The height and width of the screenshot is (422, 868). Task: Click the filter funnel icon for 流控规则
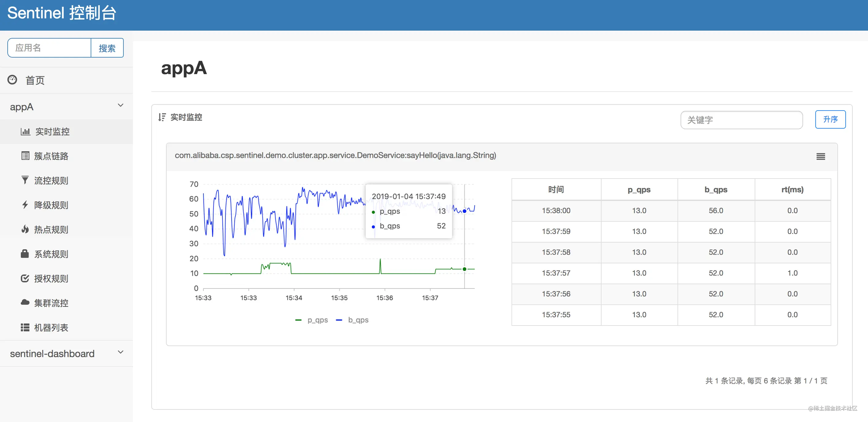pos(25,180)
